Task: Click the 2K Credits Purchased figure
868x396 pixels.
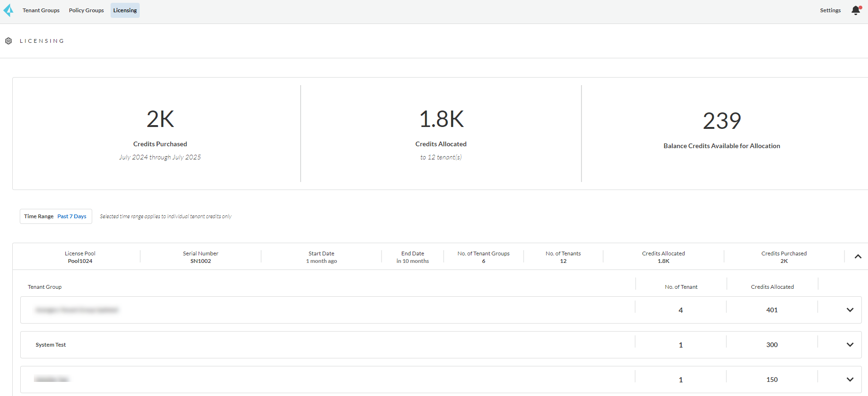Action: click(160, 119)
